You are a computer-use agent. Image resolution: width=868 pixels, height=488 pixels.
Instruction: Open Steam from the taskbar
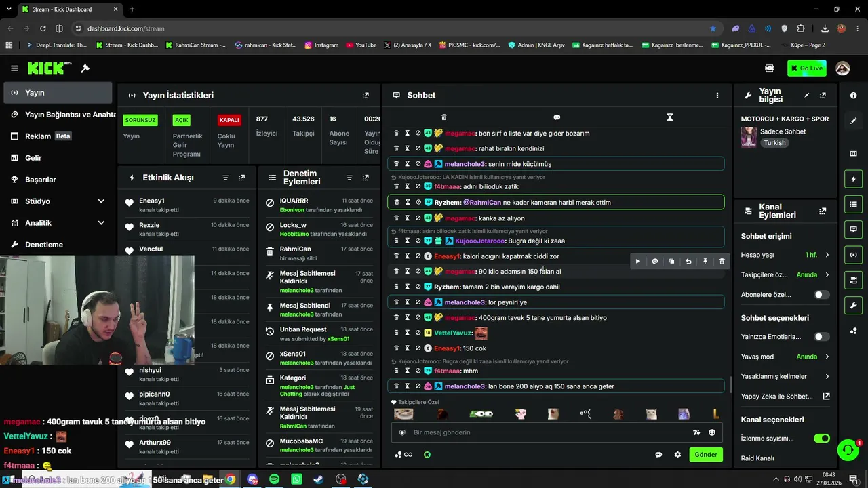click(318, 479)
